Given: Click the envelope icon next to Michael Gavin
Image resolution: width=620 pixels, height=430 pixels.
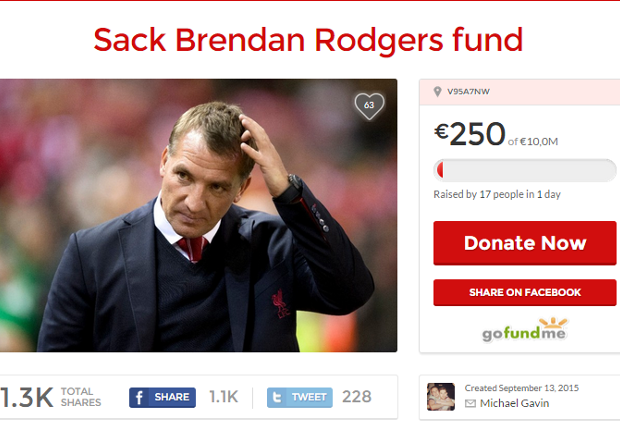Looking at the screenshot, I should click(470, 403).
